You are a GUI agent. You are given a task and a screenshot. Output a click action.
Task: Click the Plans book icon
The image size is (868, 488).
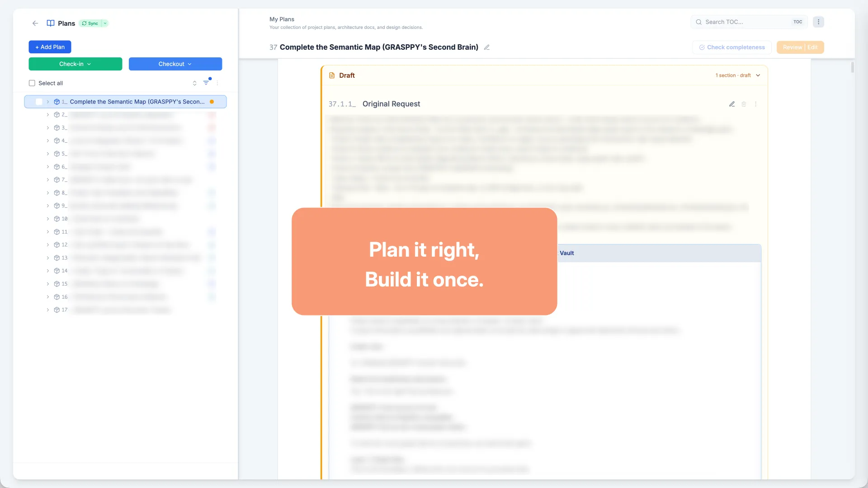click(51, 23)
